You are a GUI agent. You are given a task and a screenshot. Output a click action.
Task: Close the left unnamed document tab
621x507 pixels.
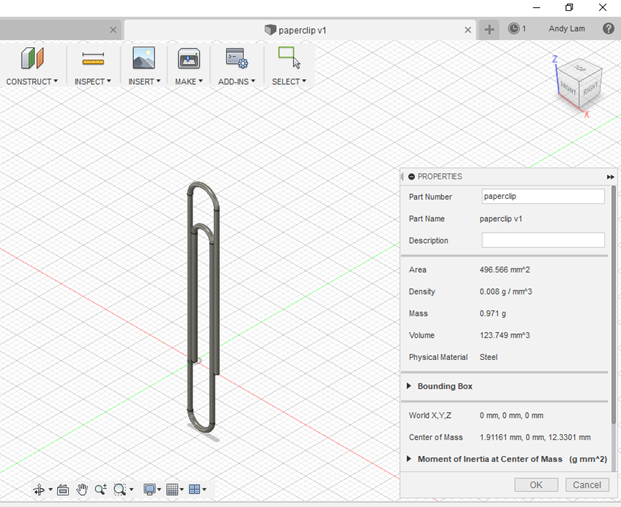[x=113, y=30]
